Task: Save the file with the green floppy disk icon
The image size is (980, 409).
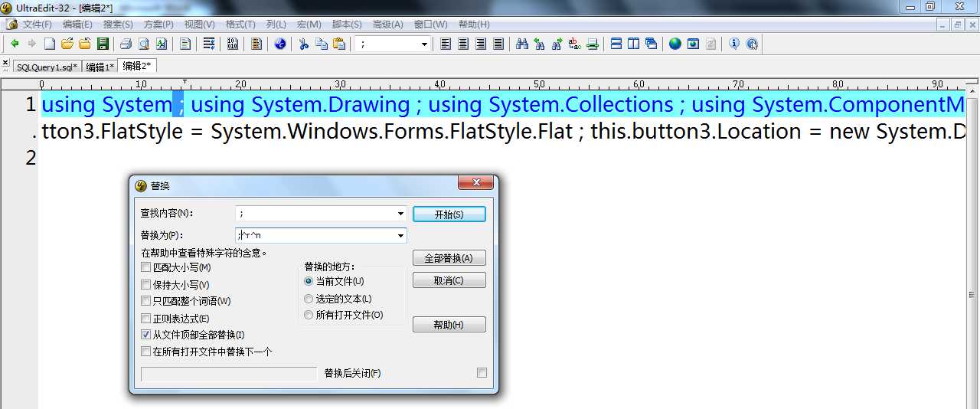Action: [x=103, y=44]
